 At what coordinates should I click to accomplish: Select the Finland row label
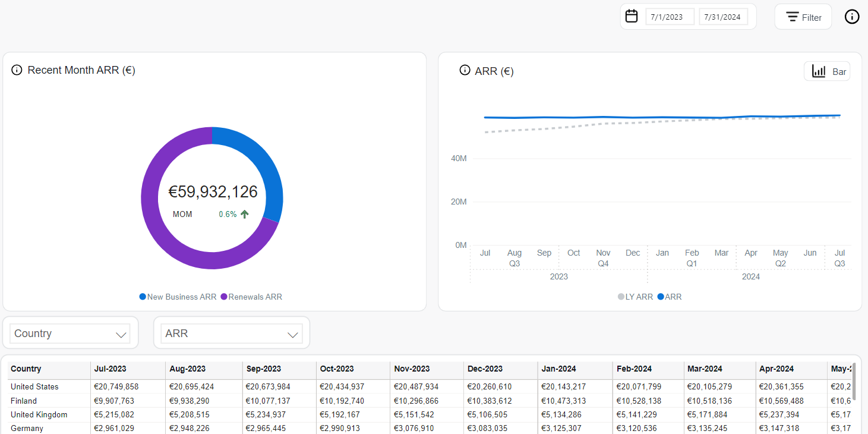[x=24, y=401]
